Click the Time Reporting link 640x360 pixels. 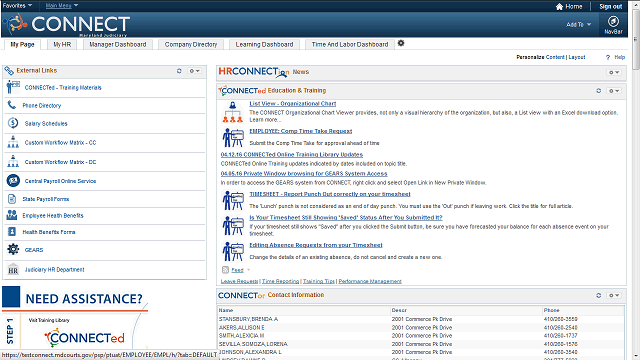click(280, 281)
